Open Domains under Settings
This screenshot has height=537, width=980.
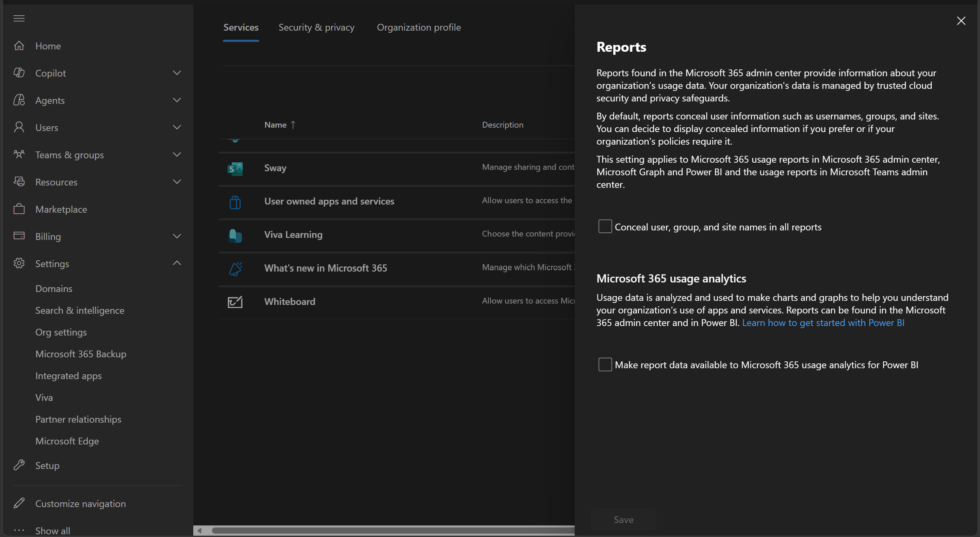54,289
